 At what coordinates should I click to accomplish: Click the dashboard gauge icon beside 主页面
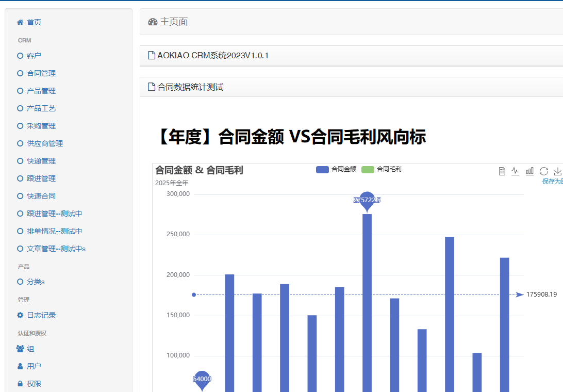[x=153, y=22]
